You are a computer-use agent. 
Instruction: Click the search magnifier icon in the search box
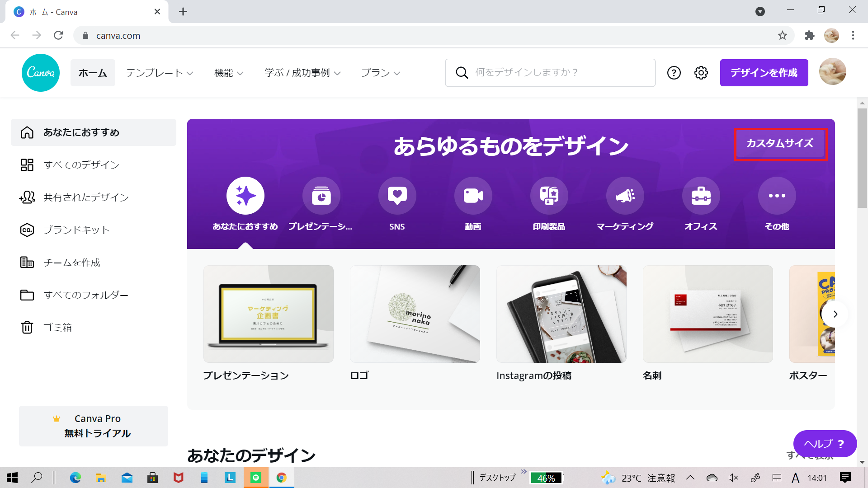point(462,73)
